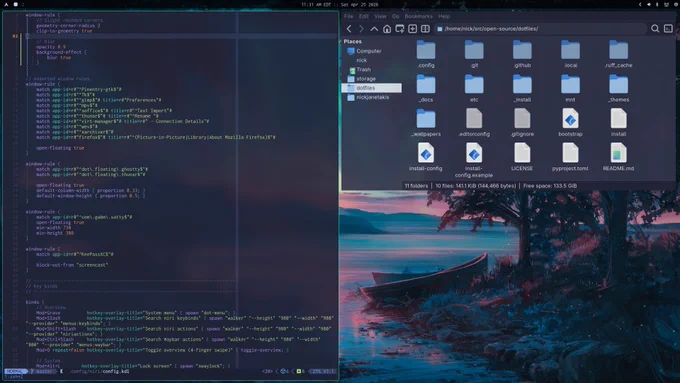Open the Edit menu
The image size is (680, 383).
[x=363, y=16]
